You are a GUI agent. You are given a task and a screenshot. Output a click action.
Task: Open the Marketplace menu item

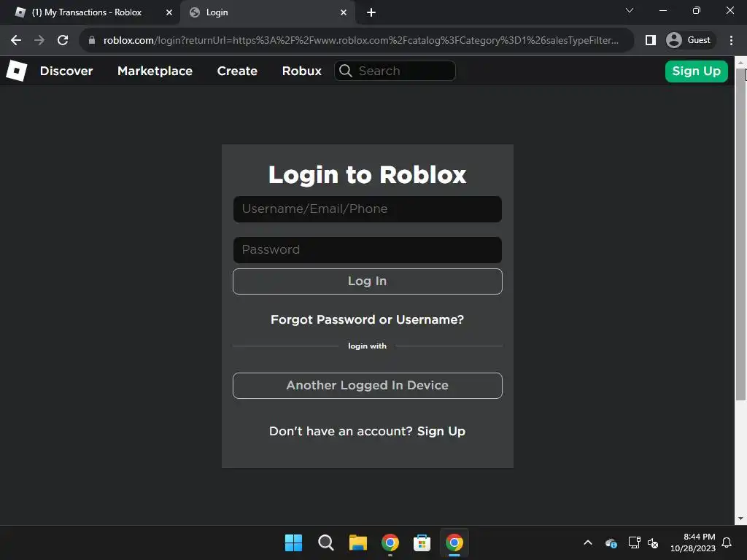(155, 71)
